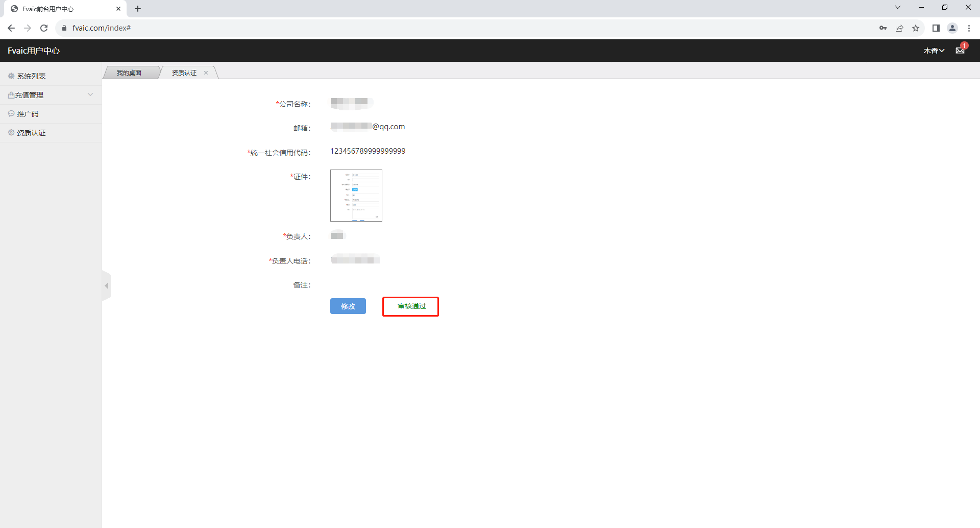Screen dimensions: 980x528
Task: Open the mail notification icon
Action: pos(960,50)
